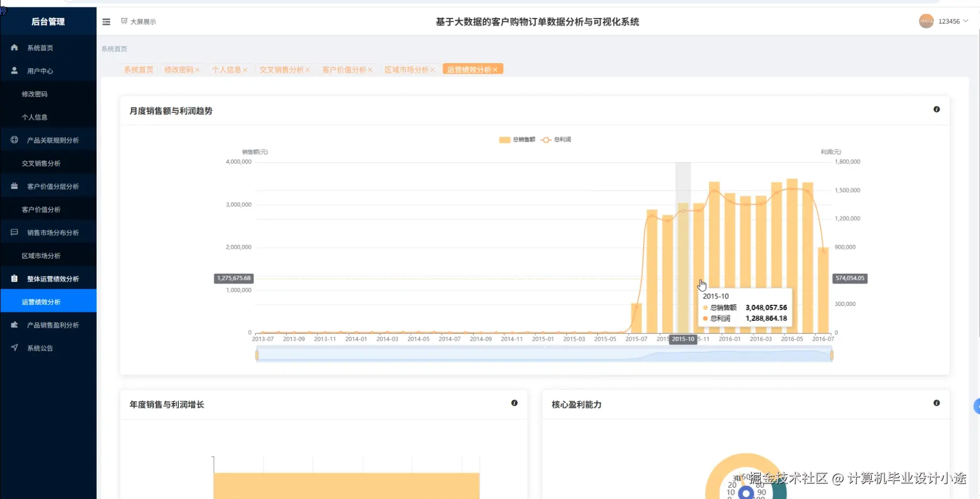This screenshot has height=499, width=980.
Task: Click the 2016-07 sales bar in the chart
Action: click(823, 290)
